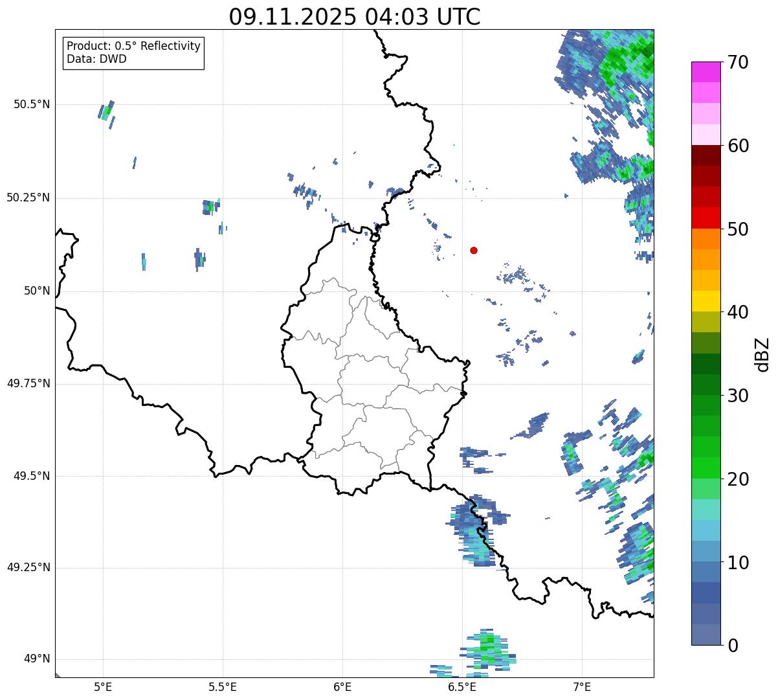Image resolution: width=778 pixels, height=700 pixels.
Task: Click the "7°E" longitude label
Action: [583, 686]
